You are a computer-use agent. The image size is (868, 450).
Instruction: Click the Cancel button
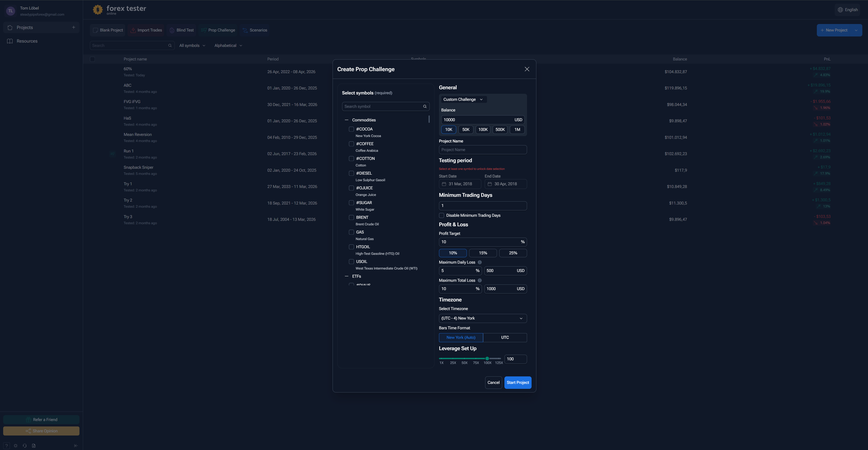[x=493, y=383]
